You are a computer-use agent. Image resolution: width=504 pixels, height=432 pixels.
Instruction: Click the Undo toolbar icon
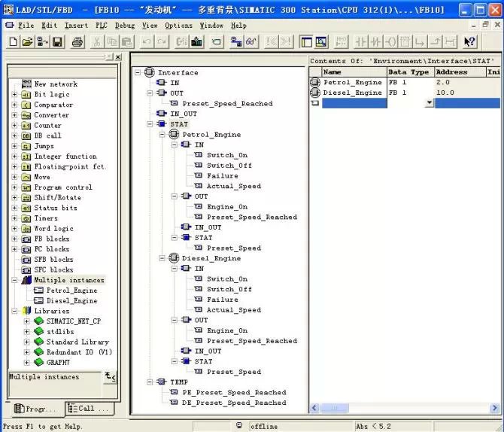click(x=147, y=42)
